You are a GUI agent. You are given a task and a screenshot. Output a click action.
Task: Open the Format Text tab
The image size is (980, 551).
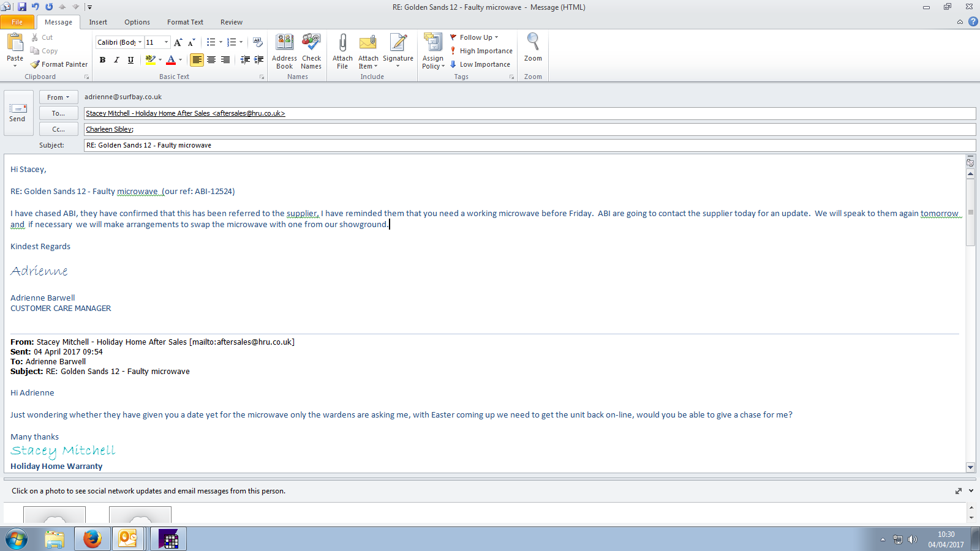pos(185,22)
